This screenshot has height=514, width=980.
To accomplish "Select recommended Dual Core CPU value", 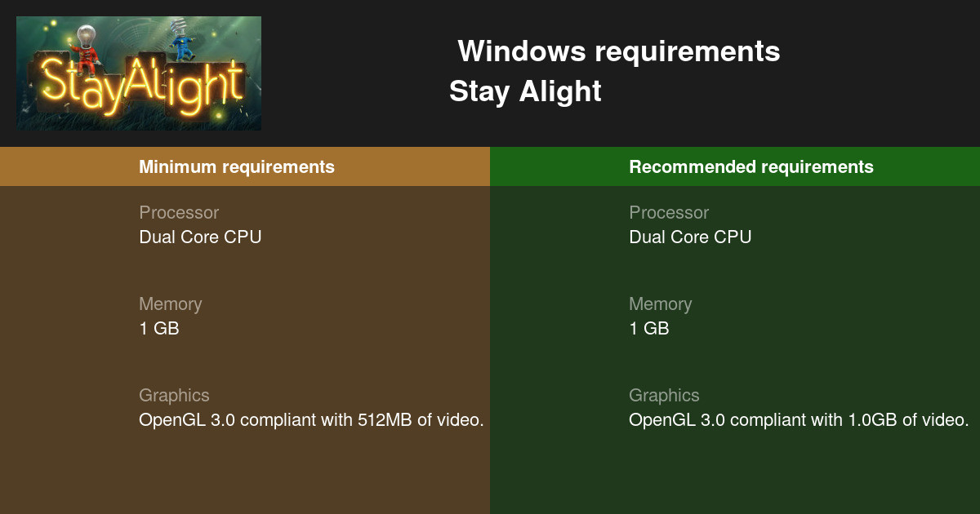I will pos(690,237).
